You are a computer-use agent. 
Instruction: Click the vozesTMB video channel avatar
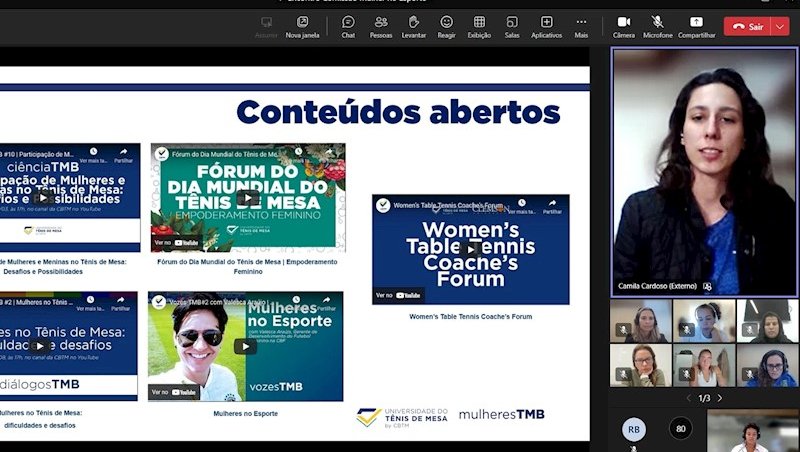pos(159,302)
